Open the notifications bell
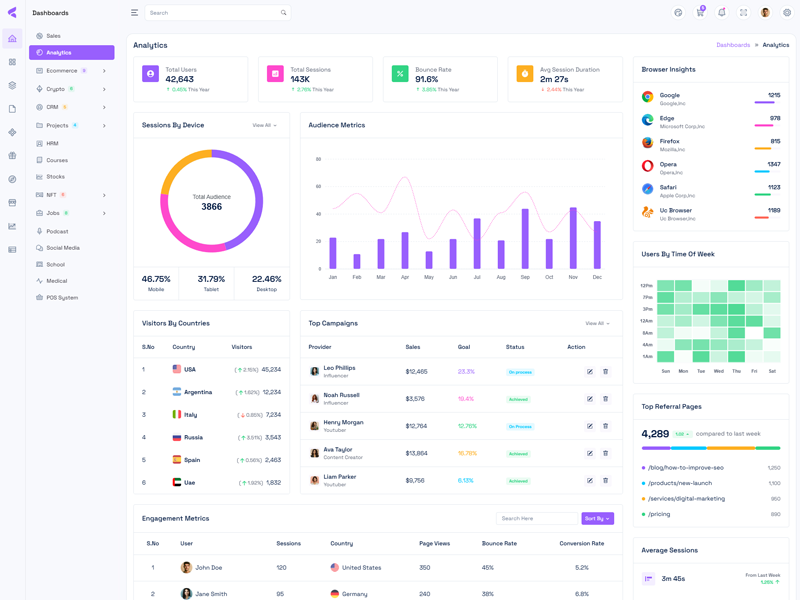800x600 pixels. click(x=722, y=13)
